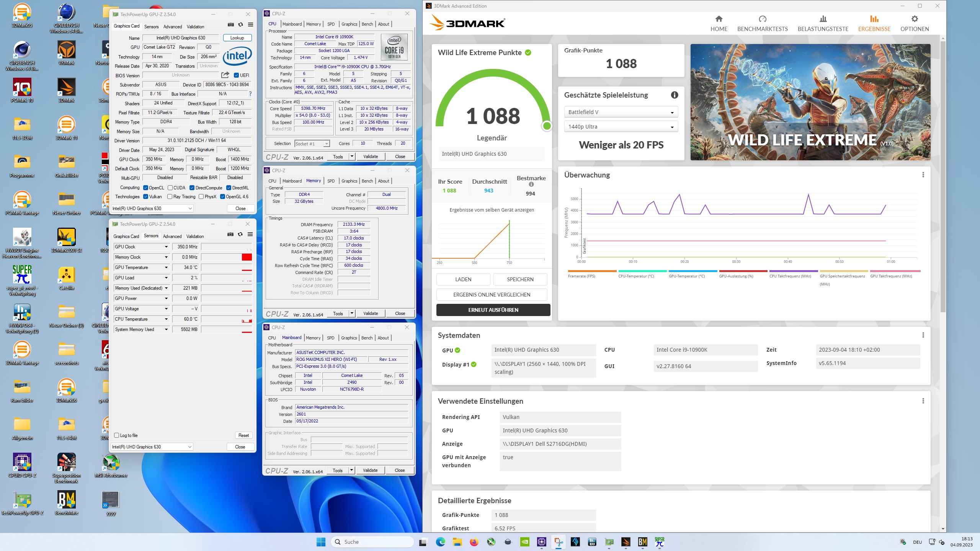Open the BenchMate desktop icon
Screen dimensions: 980x551
coord(67,503)
